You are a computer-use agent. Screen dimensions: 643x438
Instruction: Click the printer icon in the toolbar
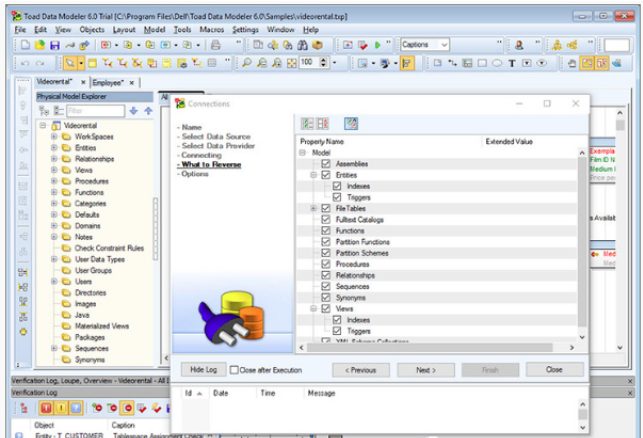[216, 45]
